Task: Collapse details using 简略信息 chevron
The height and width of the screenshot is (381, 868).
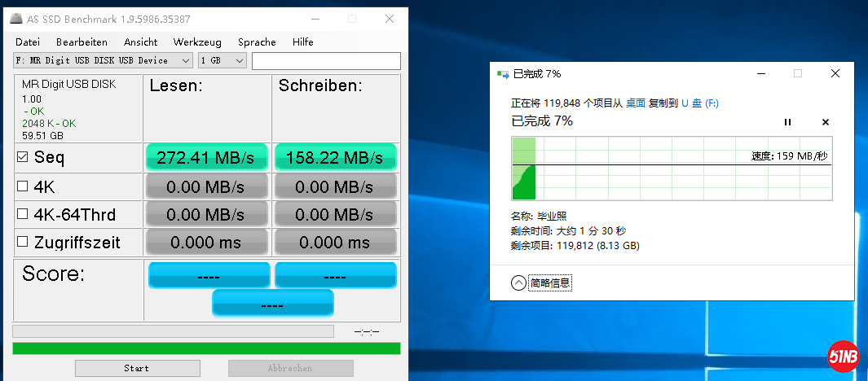Action: tap(518, 282)
